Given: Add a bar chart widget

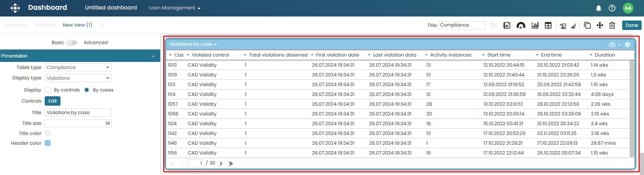Looking at the screenshot, I should (535, 25).
